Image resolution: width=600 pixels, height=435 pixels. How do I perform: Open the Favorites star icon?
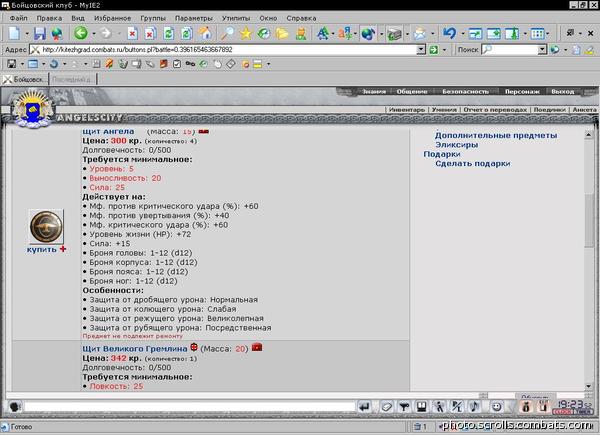[246, 34]
